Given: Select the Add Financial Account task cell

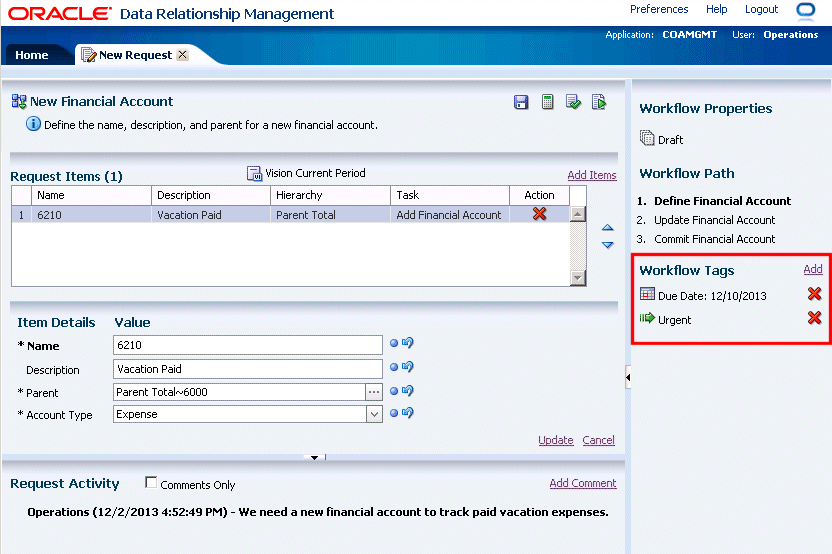Looking at the screenshot, I should [x=450, y=215].
